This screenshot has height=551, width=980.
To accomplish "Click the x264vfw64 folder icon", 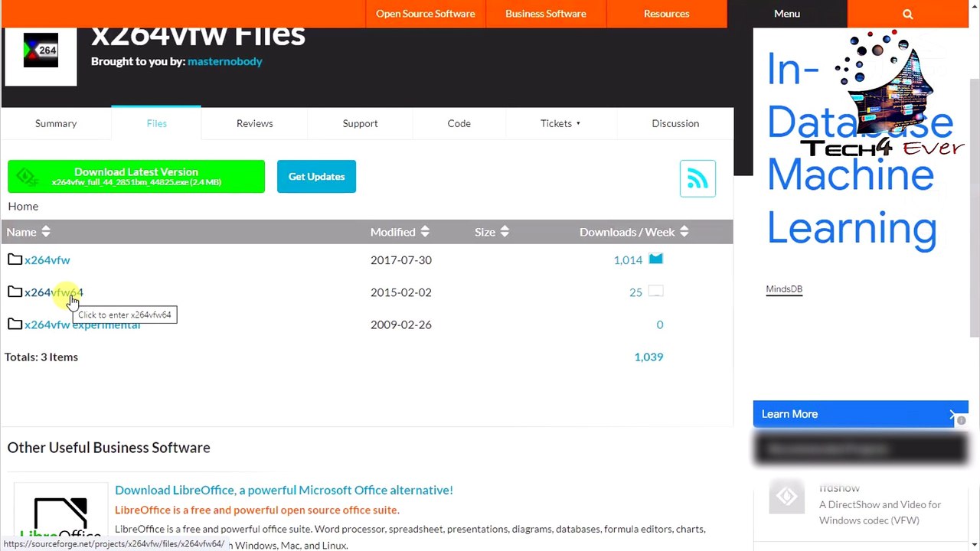I will click(15, 292).
